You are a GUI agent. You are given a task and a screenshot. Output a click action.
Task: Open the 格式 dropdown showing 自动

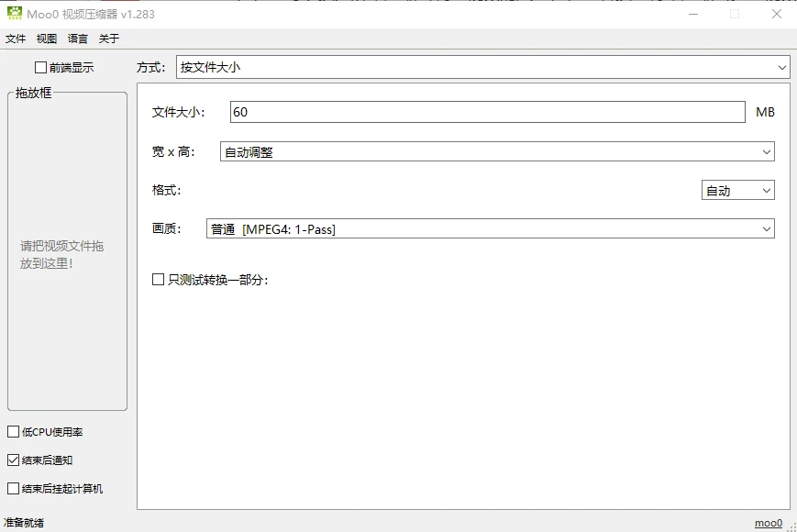tap(738, 190)
